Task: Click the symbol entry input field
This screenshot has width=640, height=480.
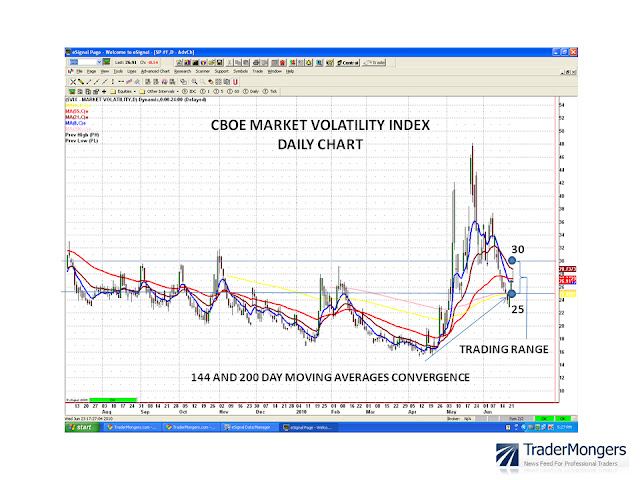Action: pos(83,62)
